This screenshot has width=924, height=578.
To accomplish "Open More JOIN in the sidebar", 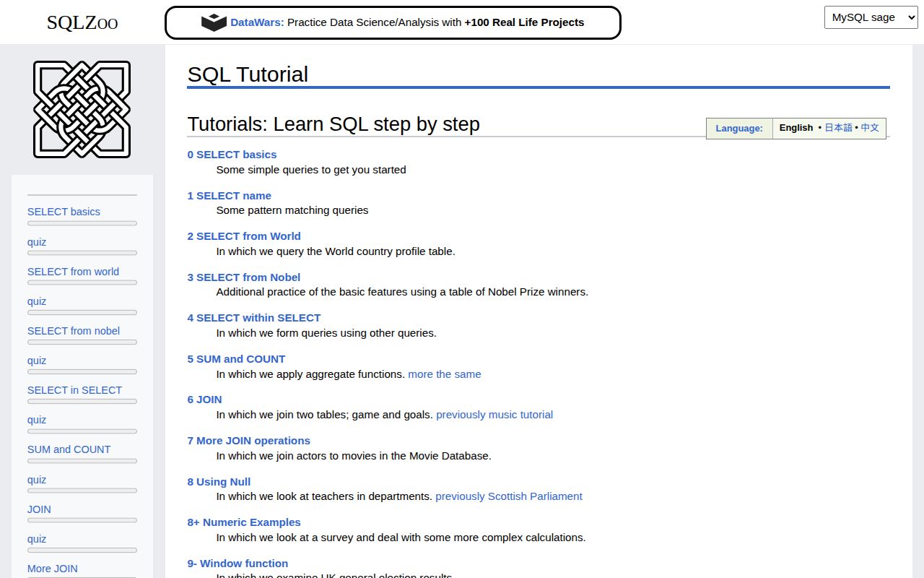I will [52, 569].
